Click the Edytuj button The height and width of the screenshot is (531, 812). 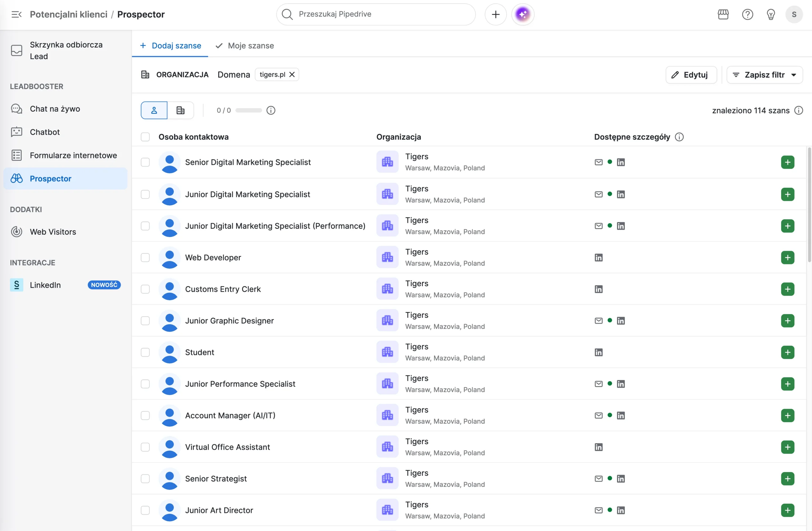click(691, 75)
